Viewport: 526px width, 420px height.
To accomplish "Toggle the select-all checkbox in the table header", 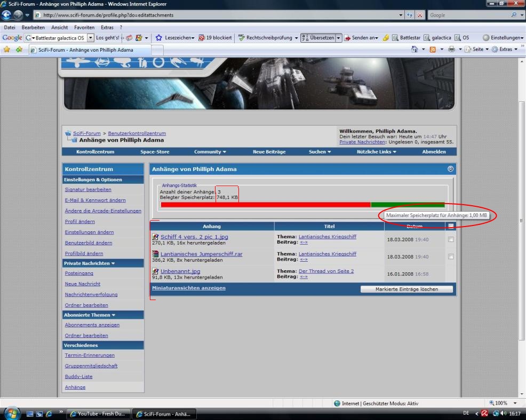I will tap(451, 227).
